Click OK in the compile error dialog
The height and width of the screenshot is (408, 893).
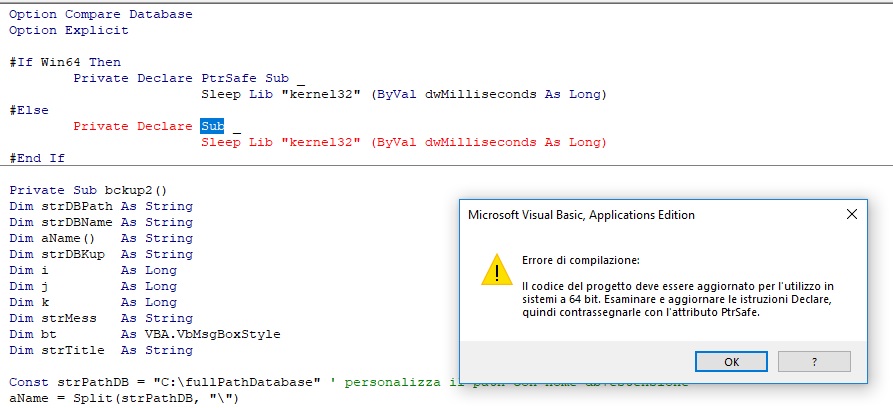[731, 362]
